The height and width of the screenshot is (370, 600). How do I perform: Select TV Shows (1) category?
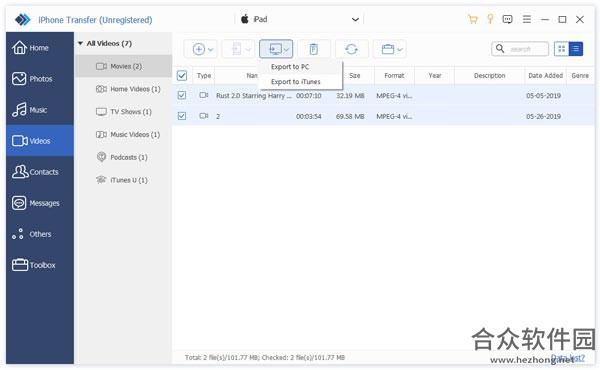tap(124, 112)
